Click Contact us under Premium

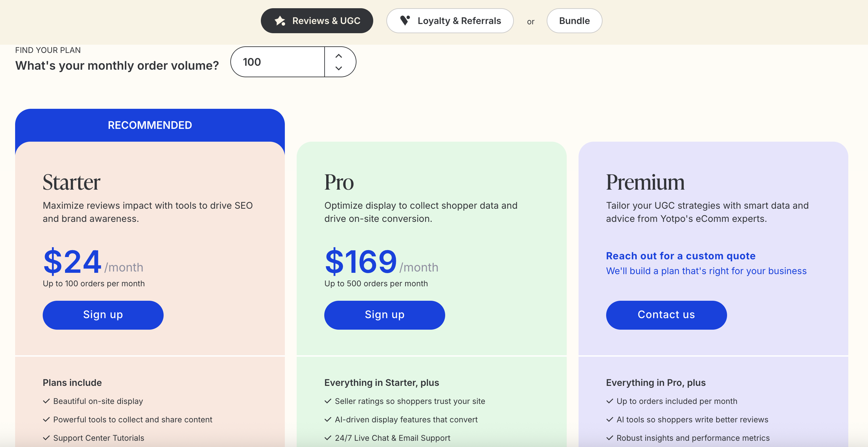pos(666,315)
